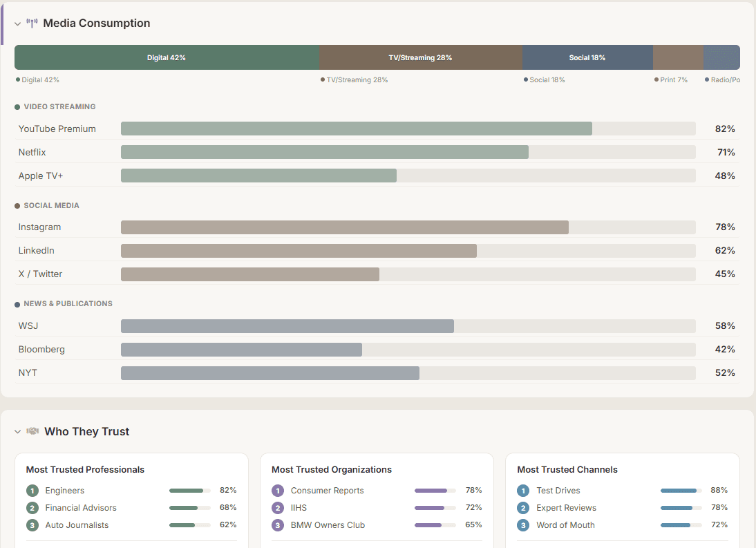Click the Test Drives 88% value
This screenshot has width=756, height=548.
point(719,490)
